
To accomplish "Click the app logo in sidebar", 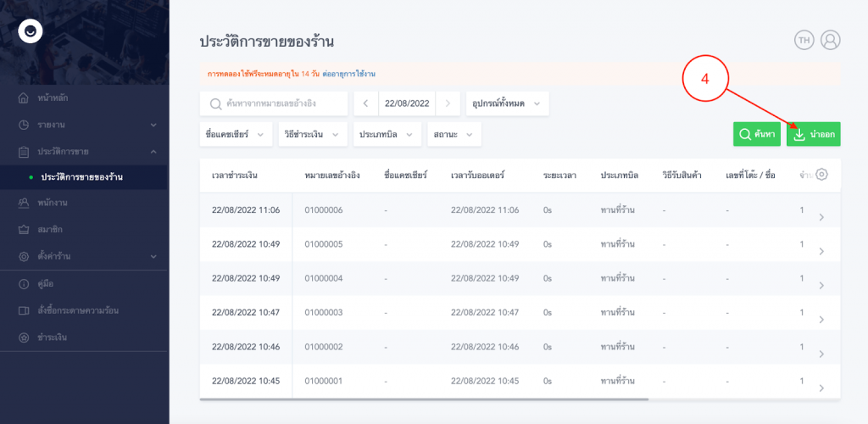I will click(x=31, y=31).
